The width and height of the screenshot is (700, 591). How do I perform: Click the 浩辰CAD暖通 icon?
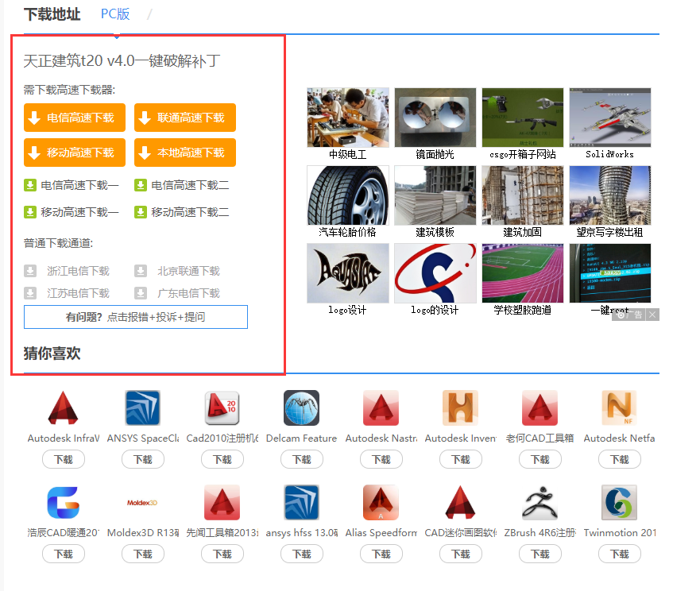click(63, 503)
